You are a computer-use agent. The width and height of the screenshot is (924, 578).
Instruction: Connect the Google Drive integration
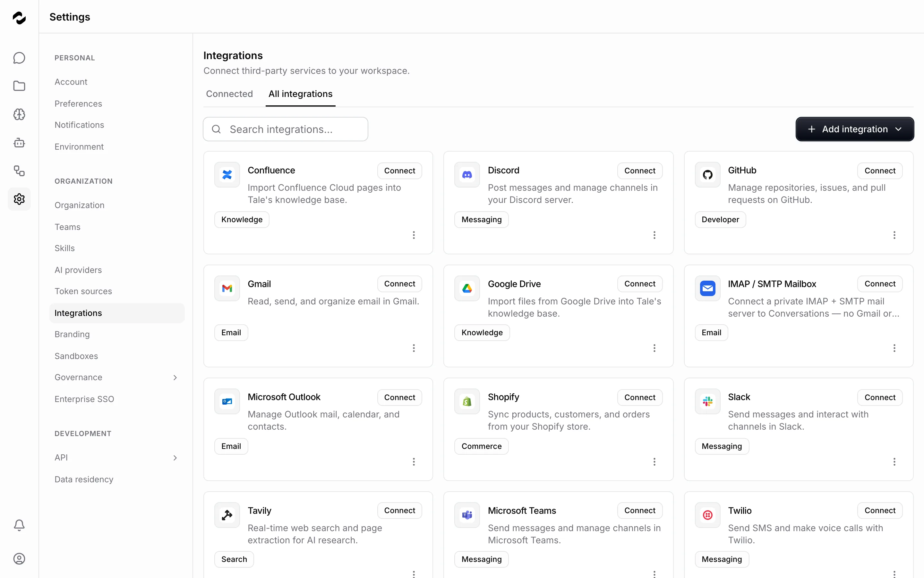pos(639,284)
